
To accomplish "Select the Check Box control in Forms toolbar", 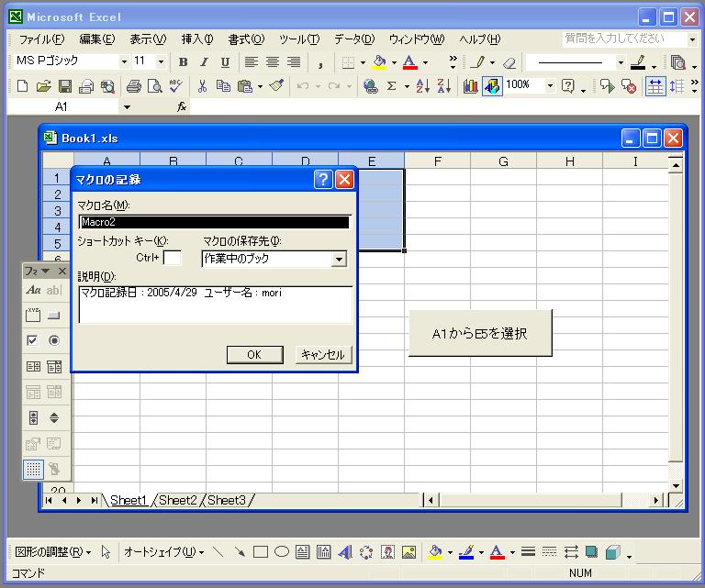I will pyautogui.click(x=33, y=340).
